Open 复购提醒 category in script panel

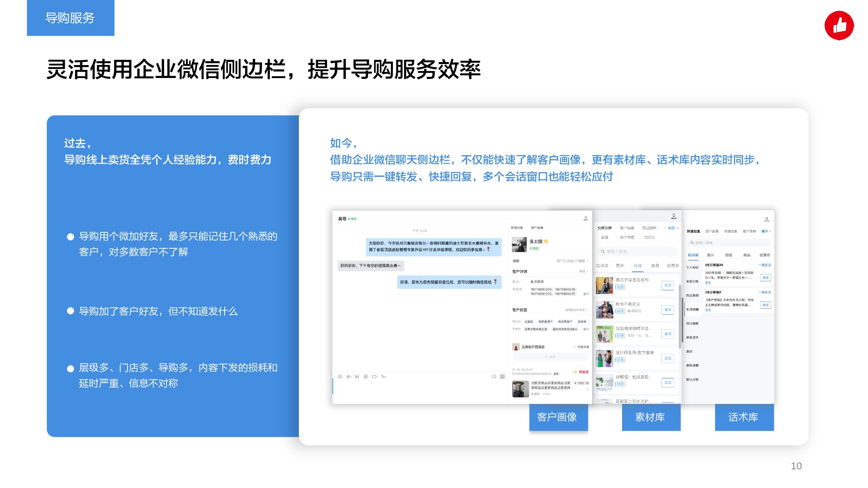pyautogui.click(x=692, y=365)
